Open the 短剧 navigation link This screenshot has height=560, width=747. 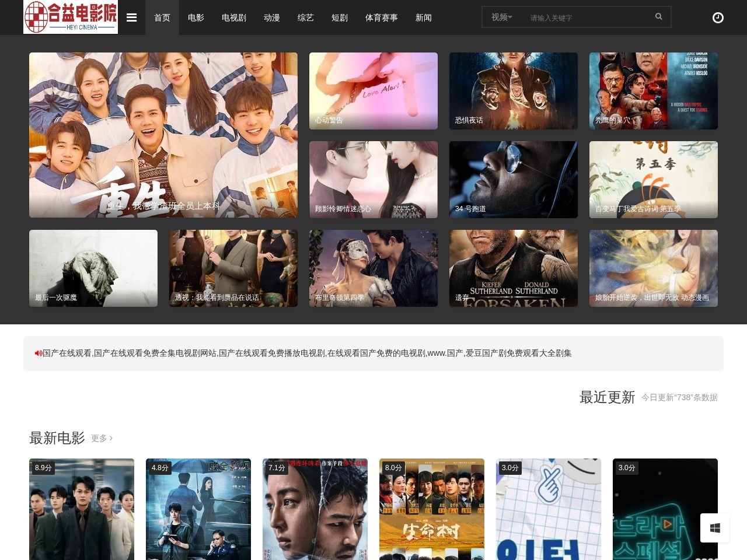point(340,17)
